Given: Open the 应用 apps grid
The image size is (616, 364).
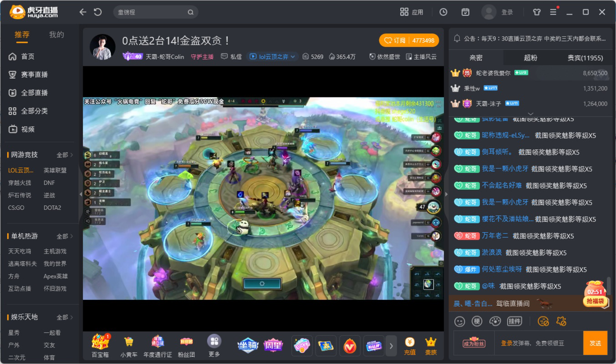Looking at the screenshot, I should tap(412, 12).
